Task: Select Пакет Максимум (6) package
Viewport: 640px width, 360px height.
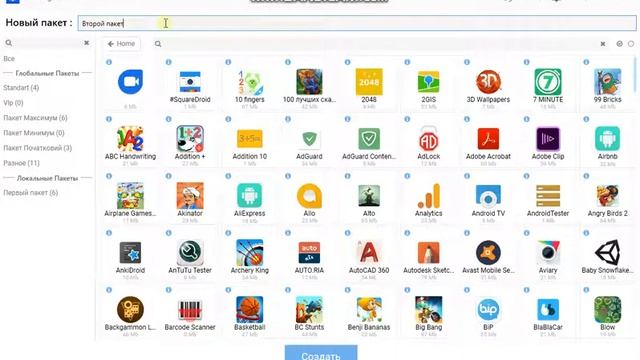Action: coord(35,118)
